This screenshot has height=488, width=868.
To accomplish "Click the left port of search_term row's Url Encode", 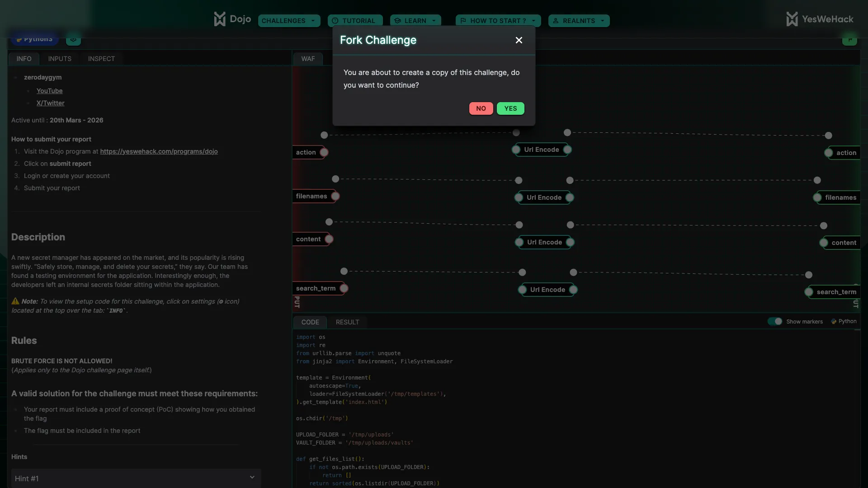I will click(523, 290).
